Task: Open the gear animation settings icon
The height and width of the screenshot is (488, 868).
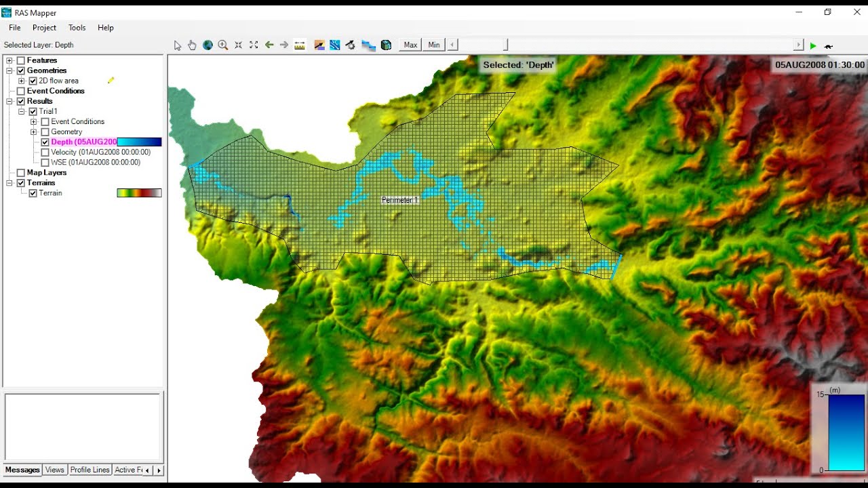Action: click(x=351, y=45)
